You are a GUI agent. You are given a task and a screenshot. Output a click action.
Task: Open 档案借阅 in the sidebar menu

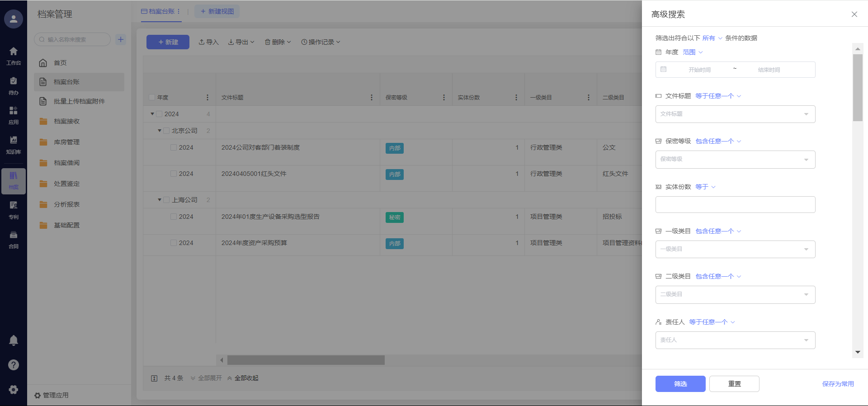66,163
